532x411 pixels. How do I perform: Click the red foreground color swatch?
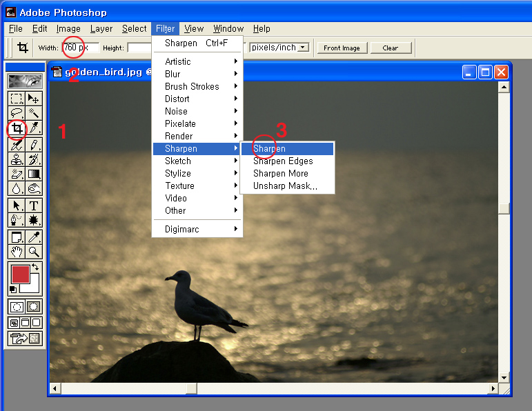[21, 274]
